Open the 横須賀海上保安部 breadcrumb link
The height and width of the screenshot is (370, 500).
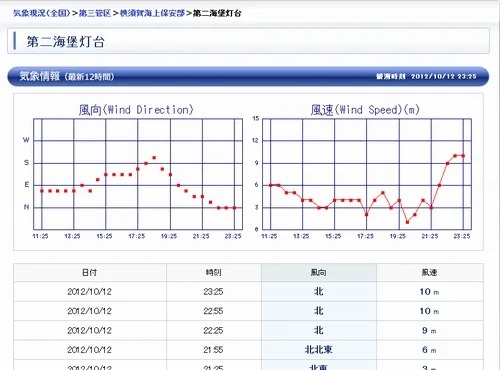(x=152, y=13)
